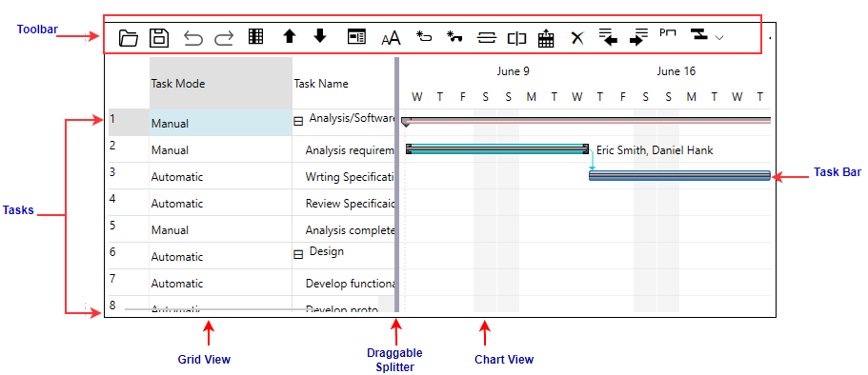Open the task information dialog icon
The image size is (868, 375).
point(356,37)
